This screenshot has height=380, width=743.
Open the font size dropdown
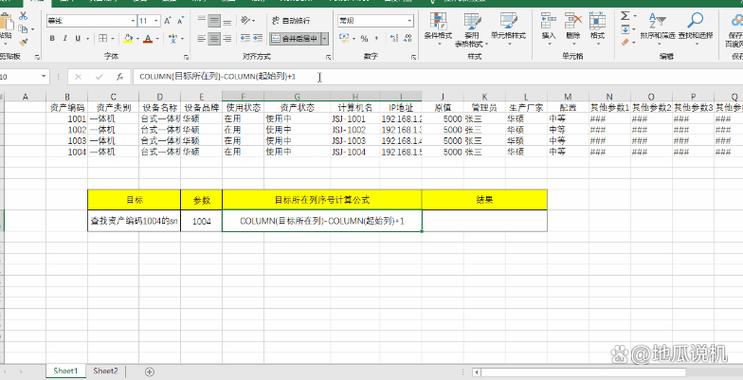157,21
